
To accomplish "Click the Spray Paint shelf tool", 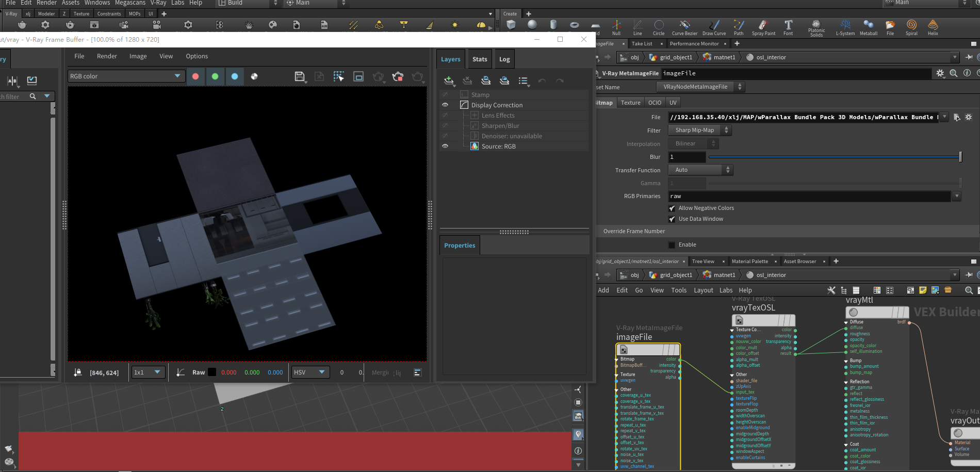I will click(763, 27).
